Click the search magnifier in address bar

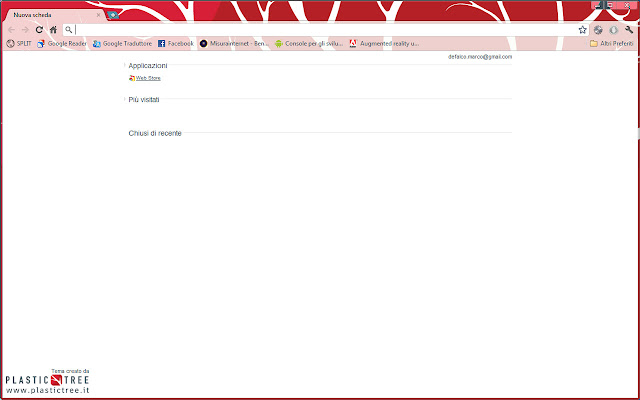69,30
